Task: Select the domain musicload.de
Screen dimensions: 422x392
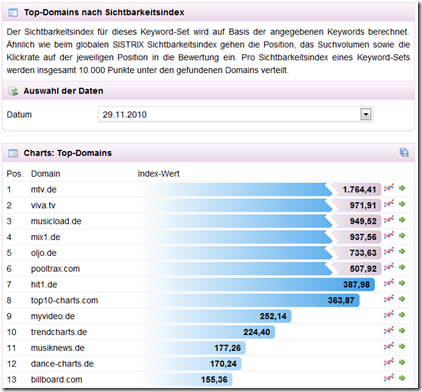Action: coord(56,221)
